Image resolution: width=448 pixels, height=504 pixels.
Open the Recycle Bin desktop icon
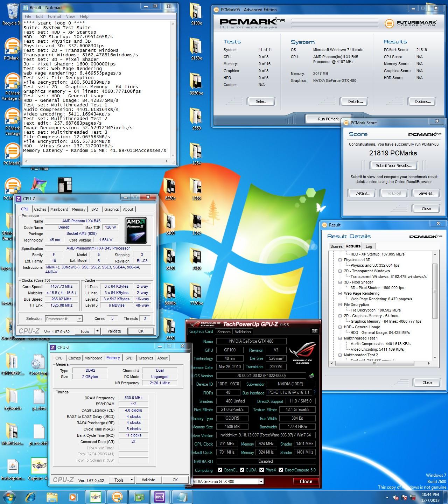[13, 15]
